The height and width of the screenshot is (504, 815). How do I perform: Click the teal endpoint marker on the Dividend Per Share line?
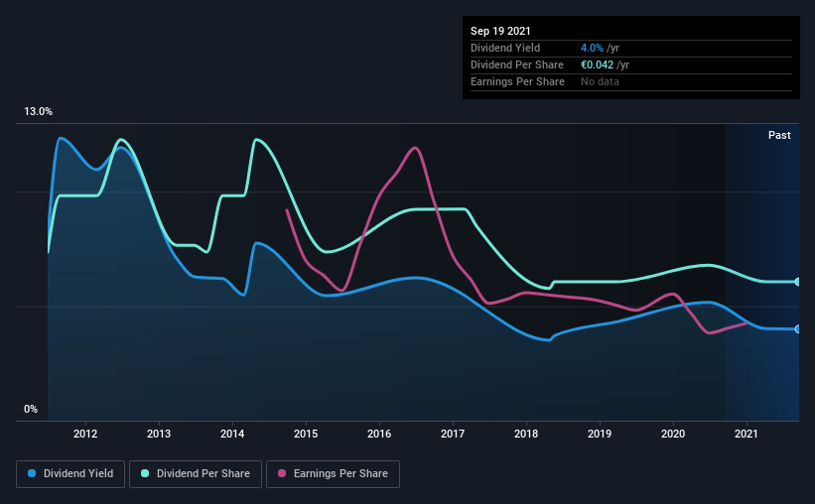(798, 282)
